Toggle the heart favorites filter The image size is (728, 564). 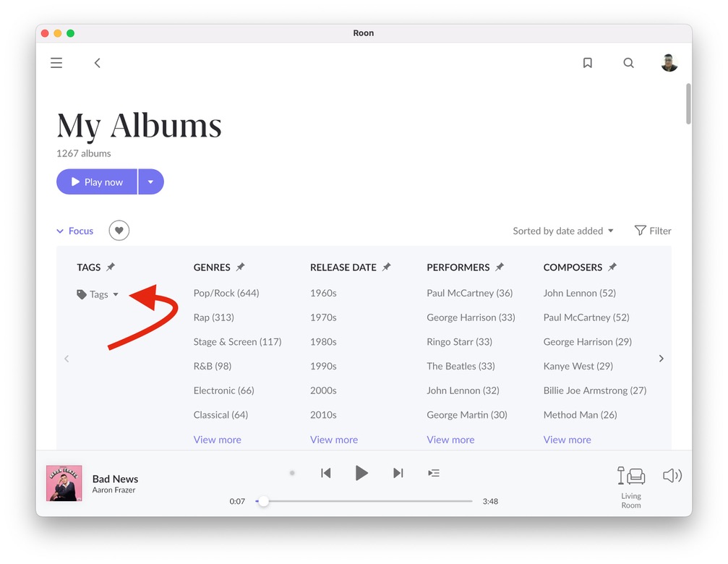pos(119,230)
